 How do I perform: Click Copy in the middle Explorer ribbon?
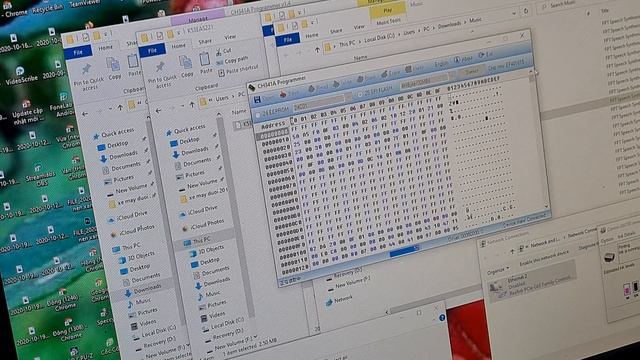pos(186,66)
